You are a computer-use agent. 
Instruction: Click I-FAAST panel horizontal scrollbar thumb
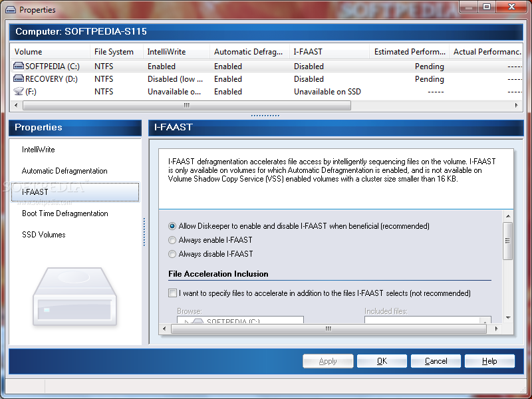(x=329, y=329)
